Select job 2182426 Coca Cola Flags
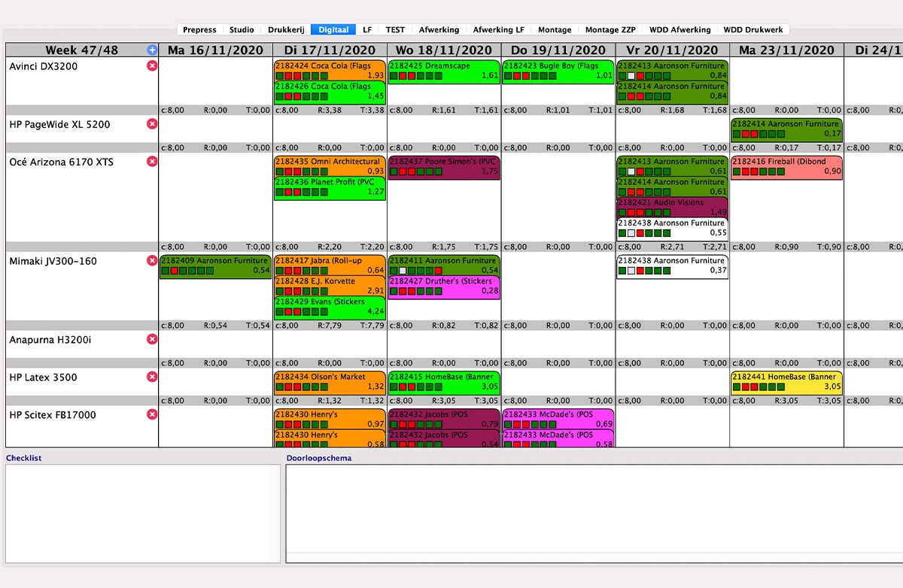This screenshot has width=903, height=588. coord(330,91)
